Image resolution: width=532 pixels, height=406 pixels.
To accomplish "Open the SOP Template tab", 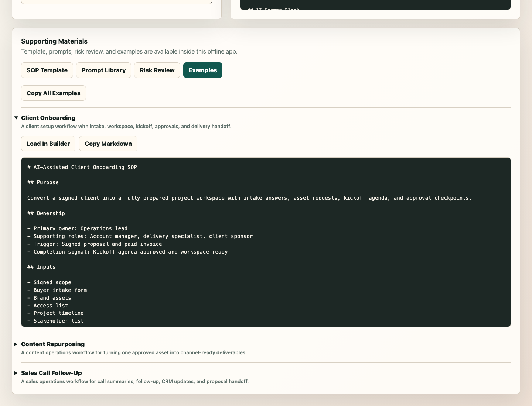I will tap(47, 70).
